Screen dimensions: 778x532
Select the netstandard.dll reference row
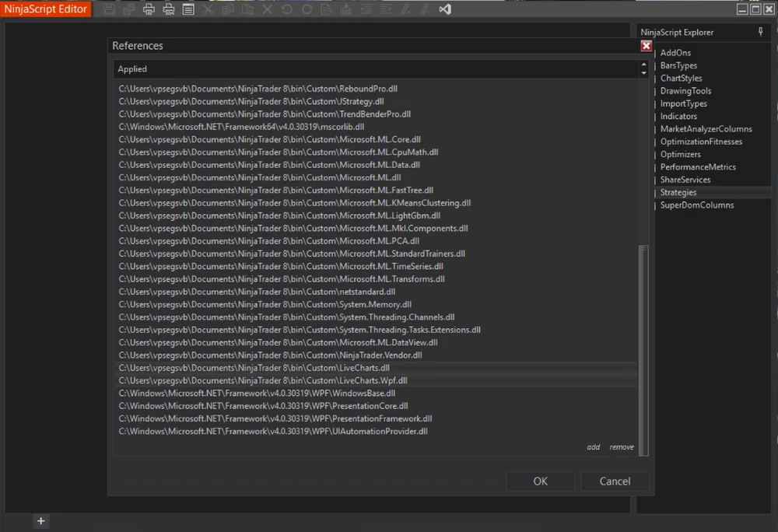click(375, 292)
